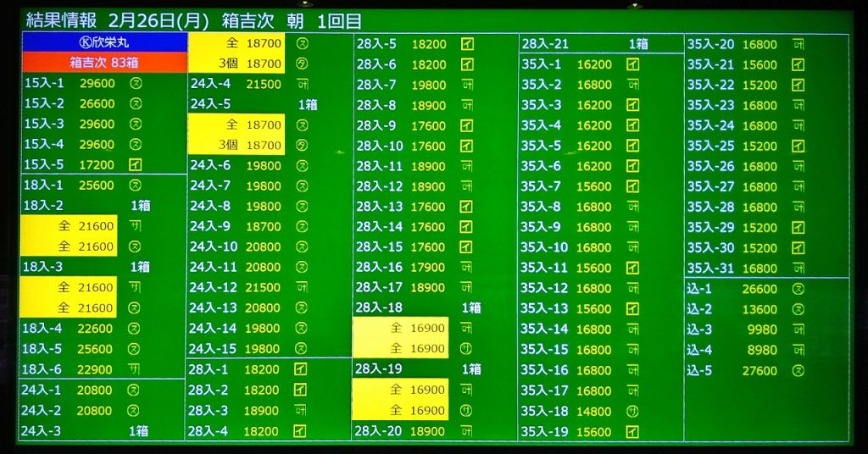The height and width of the screenshot is (454, 868).
Task: Select the circled buyer mark beside 35入-18
Action: (x=632, y=412)
